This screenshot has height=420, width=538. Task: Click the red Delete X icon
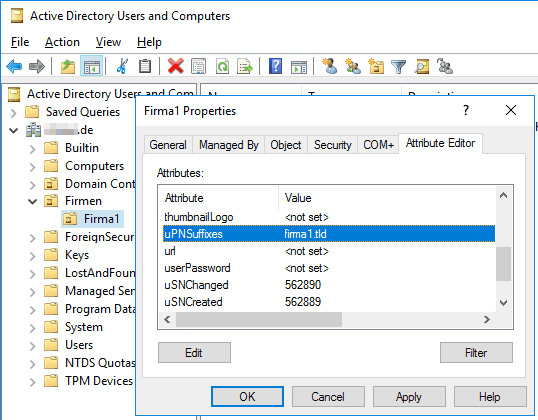coord(175,66)
